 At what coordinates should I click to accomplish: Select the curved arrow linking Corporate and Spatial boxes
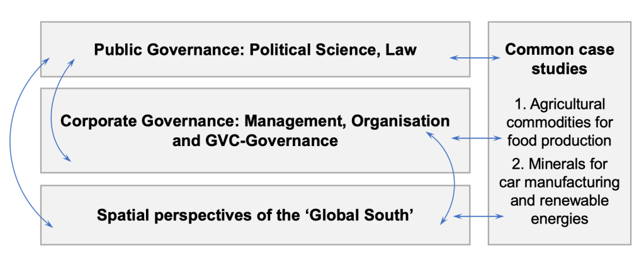452,176
